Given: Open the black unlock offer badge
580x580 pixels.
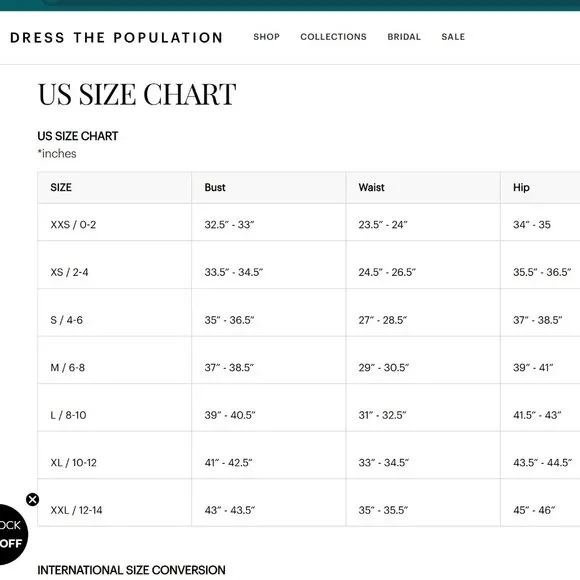Looking at the screenshot, I should click(x=11, y=534).
